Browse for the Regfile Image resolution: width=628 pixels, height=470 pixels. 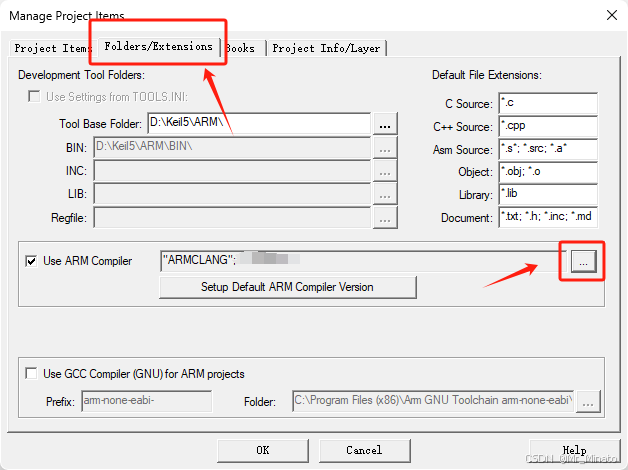(x=385, y=218)
